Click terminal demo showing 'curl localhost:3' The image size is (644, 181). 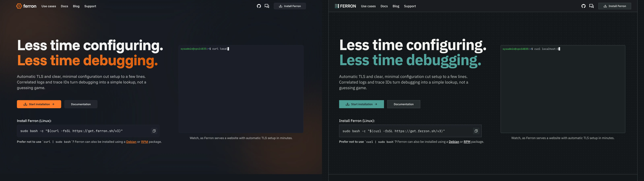(563, 89)
